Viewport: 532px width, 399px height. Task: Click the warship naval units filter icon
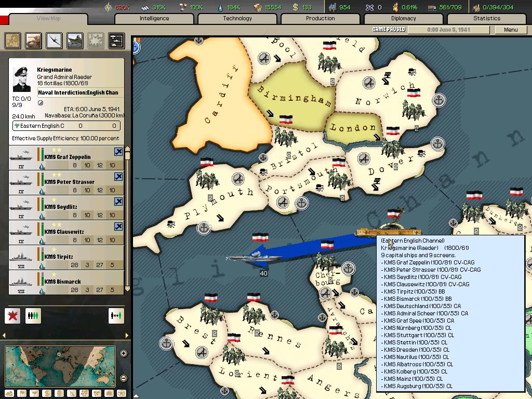coord(75,41)
